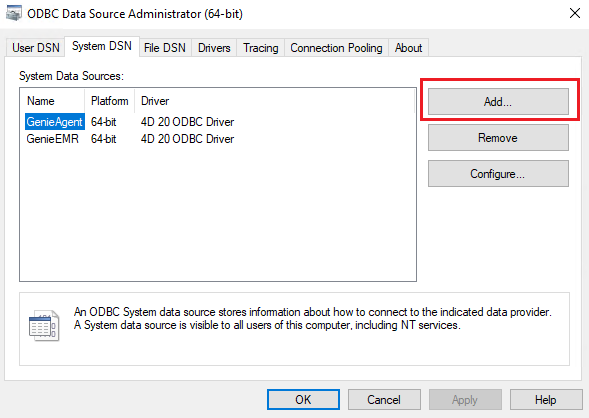
Task: Click the ODBC Administrator title bar icon
Action: coord(14,13)
